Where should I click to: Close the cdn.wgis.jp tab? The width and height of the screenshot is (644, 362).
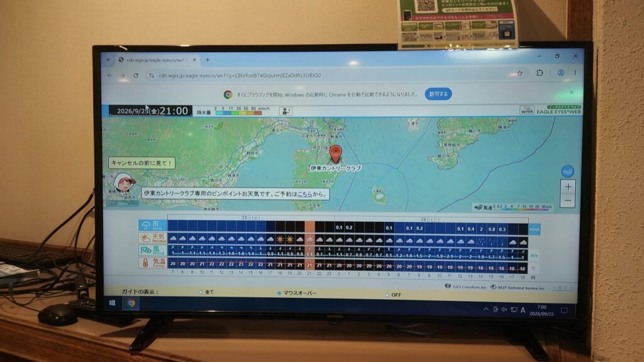click(194, 60)
